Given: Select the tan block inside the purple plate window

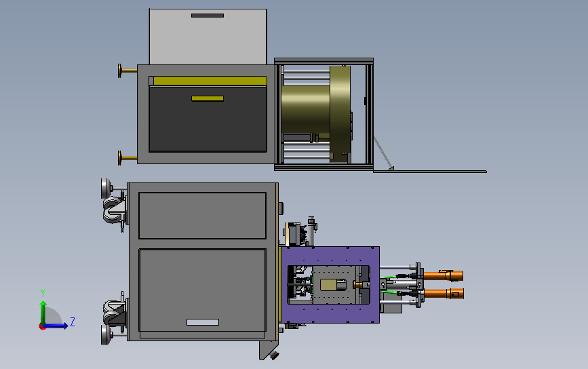Looking at the screenshot, I should point(328,285).
